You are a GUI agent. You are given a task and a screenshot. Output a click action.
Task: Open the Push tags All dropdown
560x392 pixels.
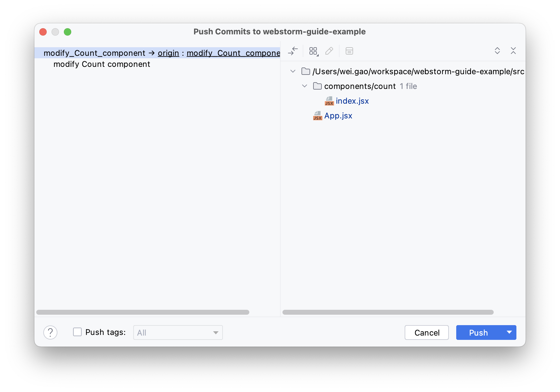tap(178, 332)
